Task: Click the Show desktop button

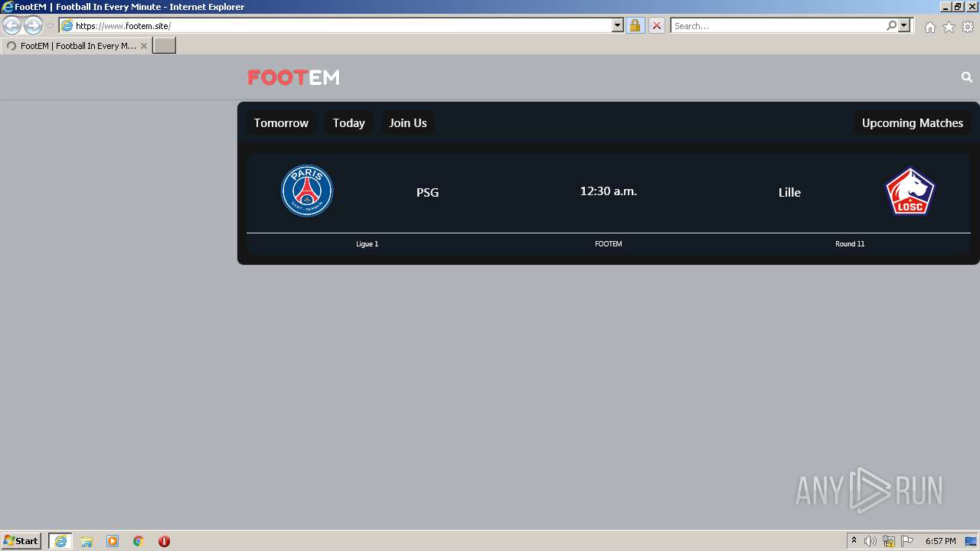Action: click(x=971, y=541)
